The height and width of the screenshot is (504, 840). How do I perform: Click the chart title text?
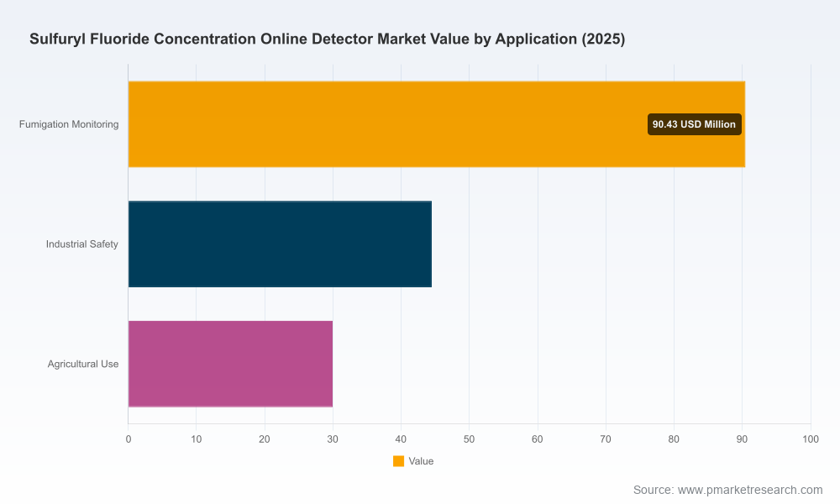pyautogui.click(x=328, y=39)
